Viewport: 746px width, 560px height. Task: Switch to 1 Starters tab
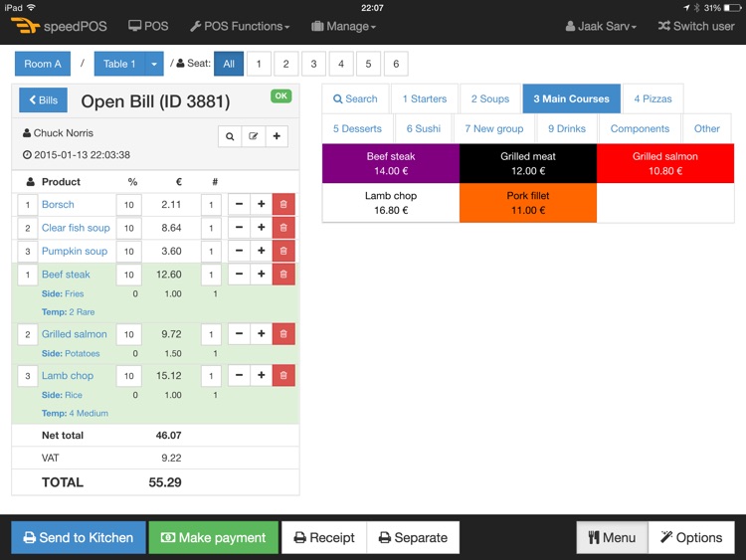pyautogui.click(x=425, y=98)
